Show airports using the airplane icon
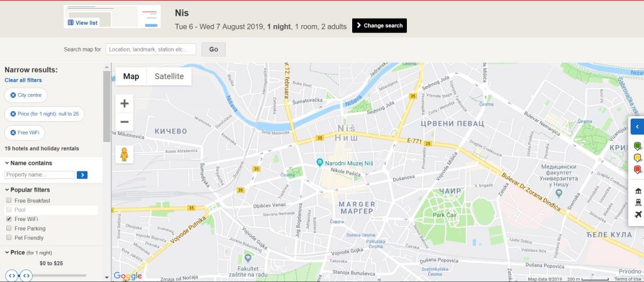The width and height of the screenshot is (644, 282). pos(638,214)
